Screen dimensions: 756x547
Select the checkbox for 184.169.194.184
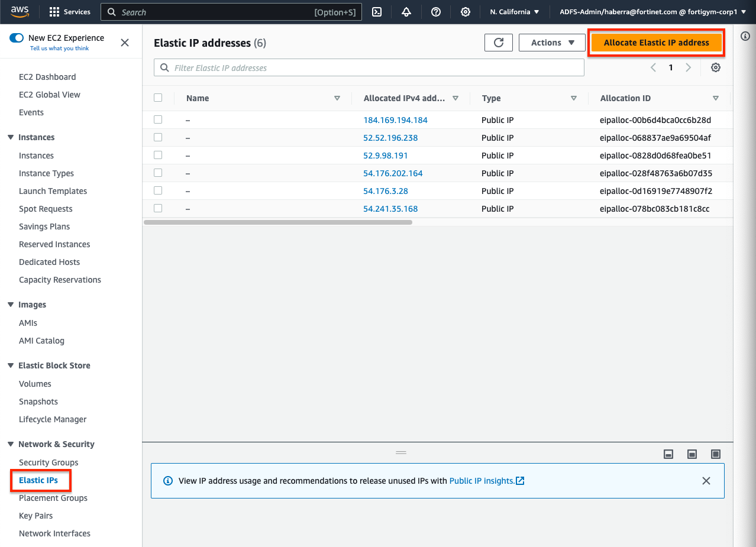click(158, 119)
